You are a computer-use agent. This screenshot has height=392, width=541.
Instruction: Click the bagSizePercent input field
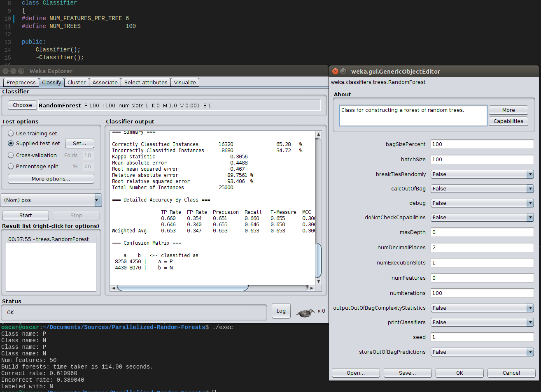pos(482,144)
